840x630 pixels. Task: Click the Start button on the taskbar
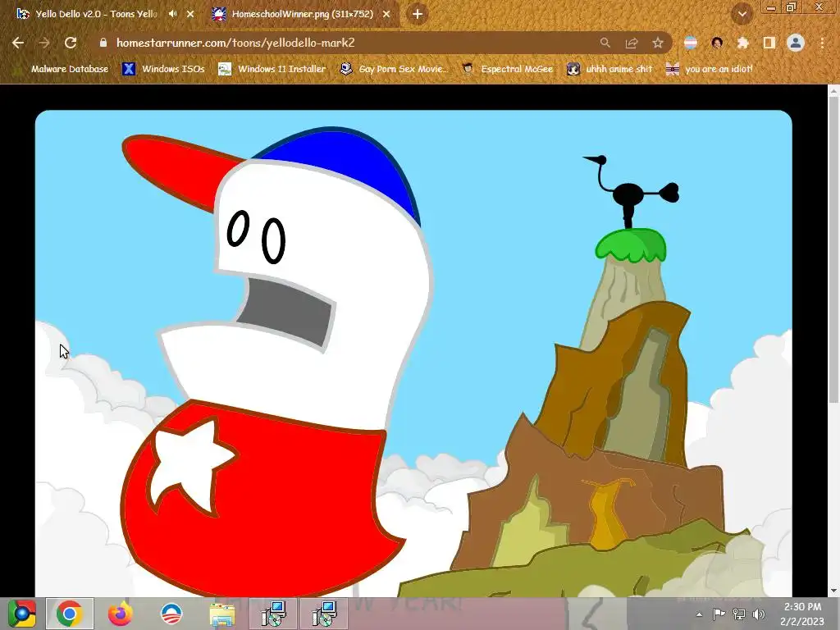[x=21, y=614]
